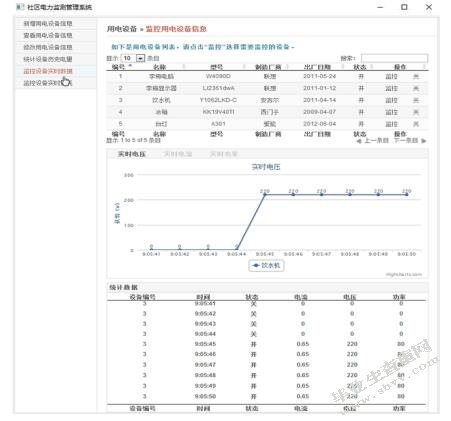This screenshot has width=451, height=421.
Task: Switch to the 实时电压 chart tab
Action: pyautogui.click(x=132, y=154)
